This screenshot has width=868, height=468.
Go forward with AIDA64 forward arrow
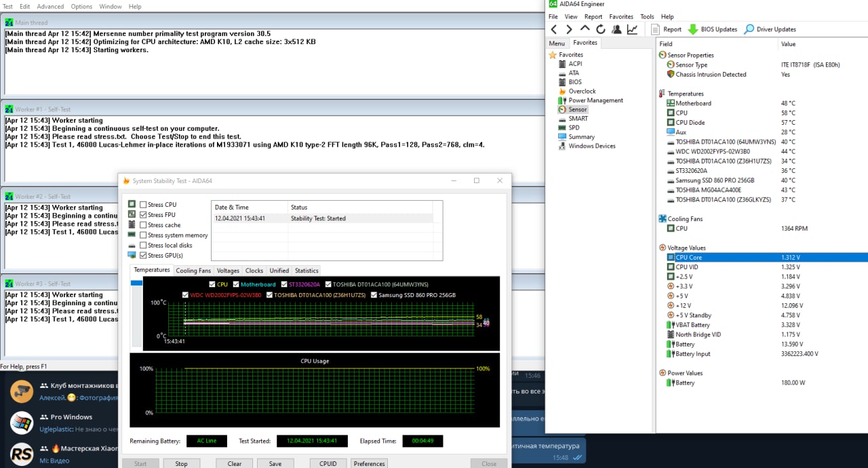click(x=569, y=29)
